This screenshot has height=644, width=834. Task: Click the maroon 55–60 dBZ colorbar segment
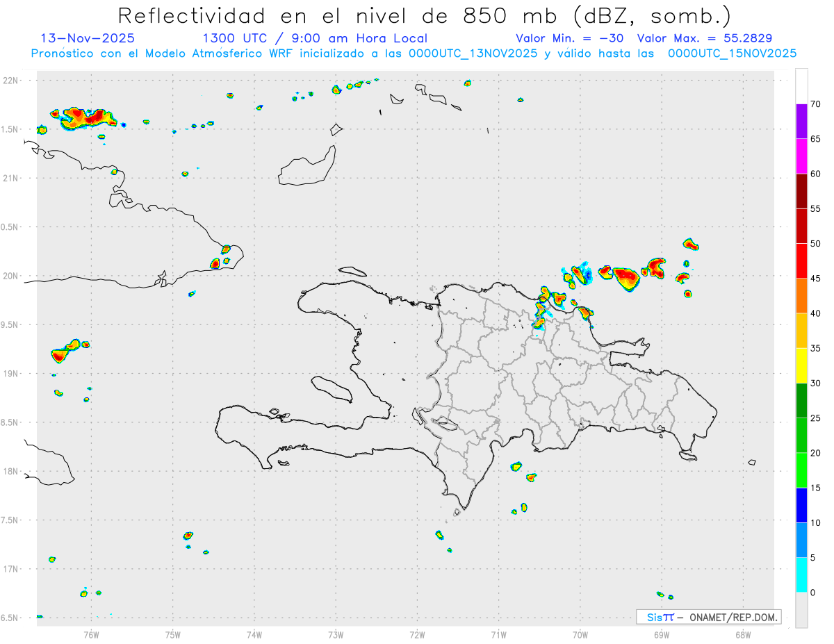(x=801, y=191)
